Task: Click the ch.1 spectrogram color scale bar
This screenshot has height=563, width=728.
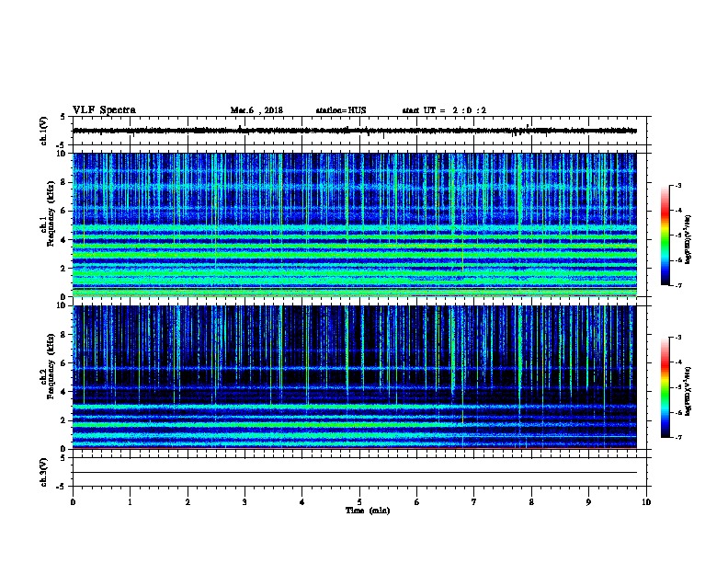Action: (665, 236)
